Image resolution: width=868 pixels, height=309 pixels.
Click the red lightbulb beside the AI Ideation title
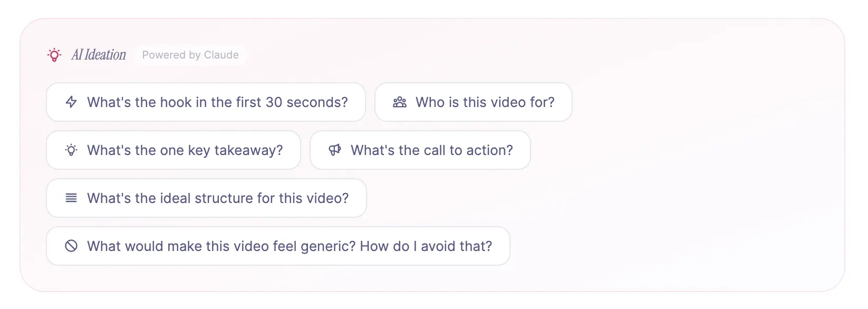(x=53, y=54)
